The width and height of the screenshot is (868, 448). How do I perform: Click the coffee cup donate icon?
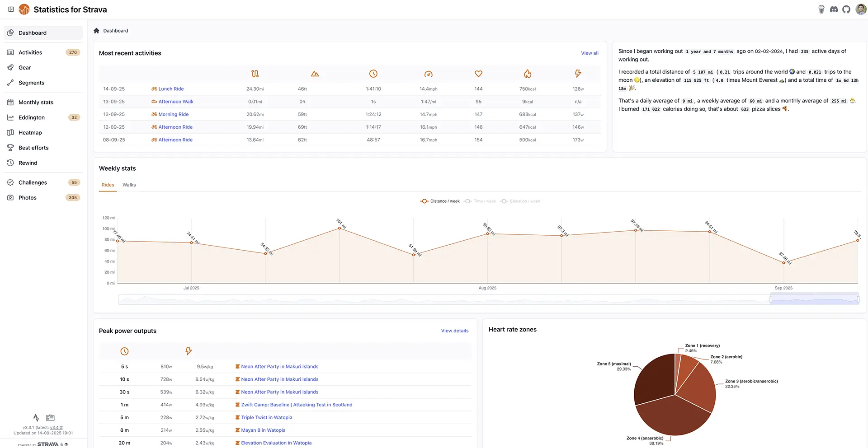tap(821, 9)
